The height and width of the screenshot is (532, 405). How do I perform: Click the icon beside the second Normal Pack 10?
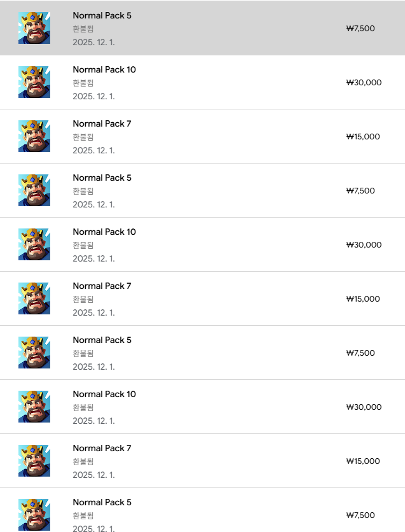point(34,244)
